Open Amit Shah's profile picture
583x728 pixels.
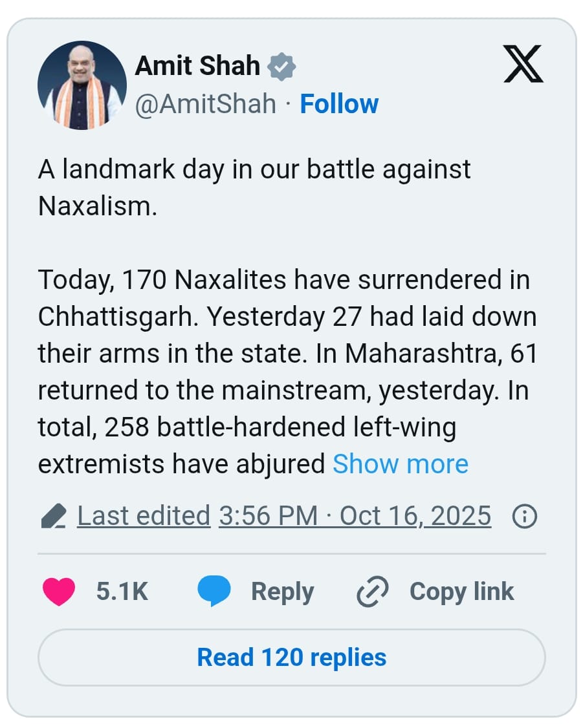[x=82, y=85]
